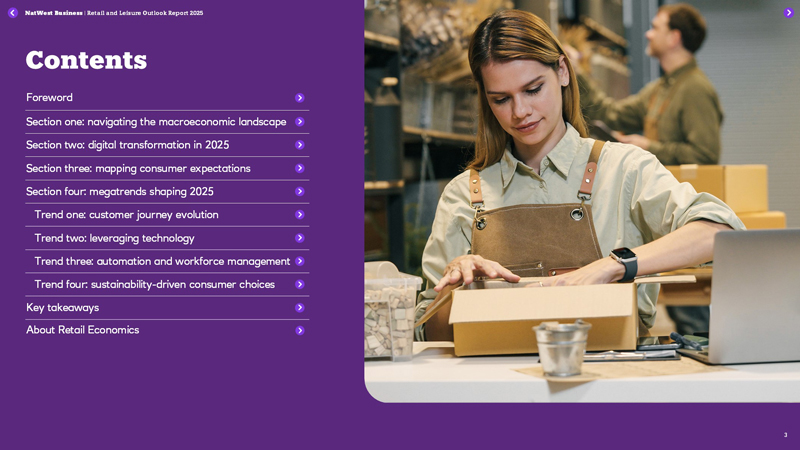
Task: Click the arrow icon beside Foreword
Action: point(300,98)
